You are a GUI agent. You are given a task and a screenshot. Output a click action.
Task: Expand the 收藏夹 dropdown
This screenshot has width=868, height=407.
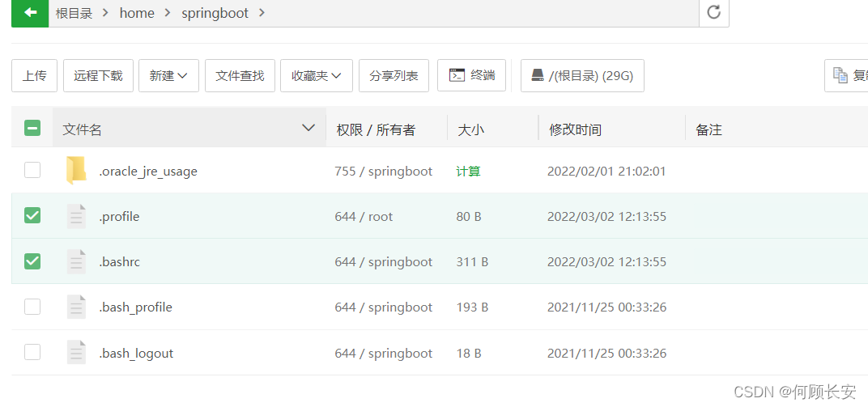click(x=317, y=76)
